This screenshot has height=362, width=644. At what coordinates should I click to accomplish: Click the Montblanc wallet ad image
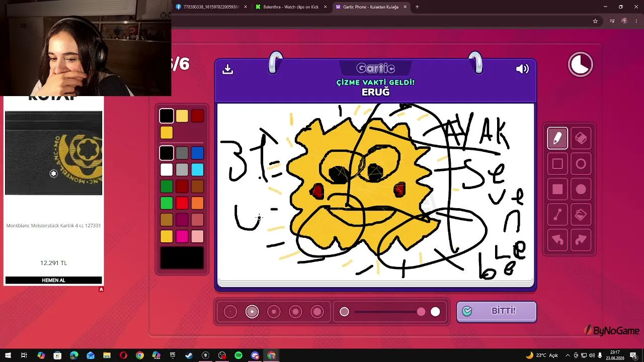click(53, 153)
